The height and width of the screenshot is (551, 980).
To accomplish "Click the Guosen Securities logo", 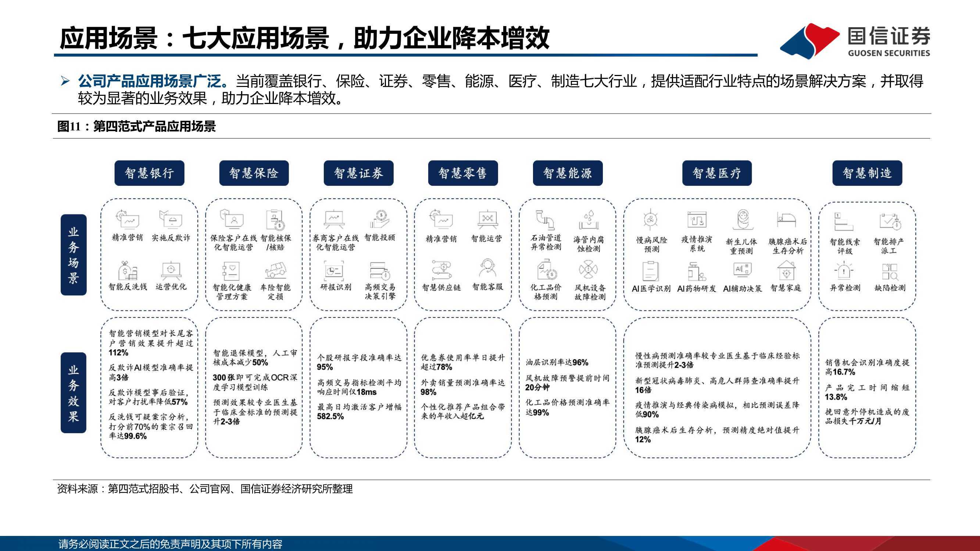I will (x=855, y=41).
